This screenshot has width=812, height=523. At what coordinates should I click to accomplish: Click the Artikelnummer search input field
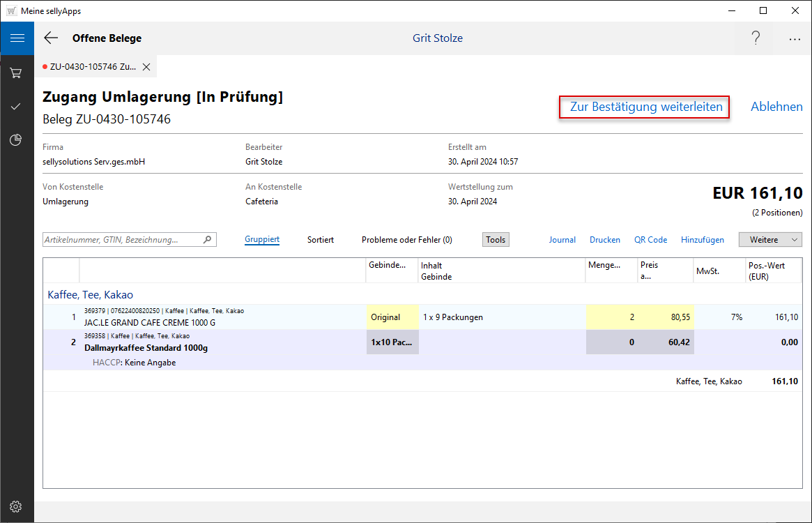tap(122, 240)
